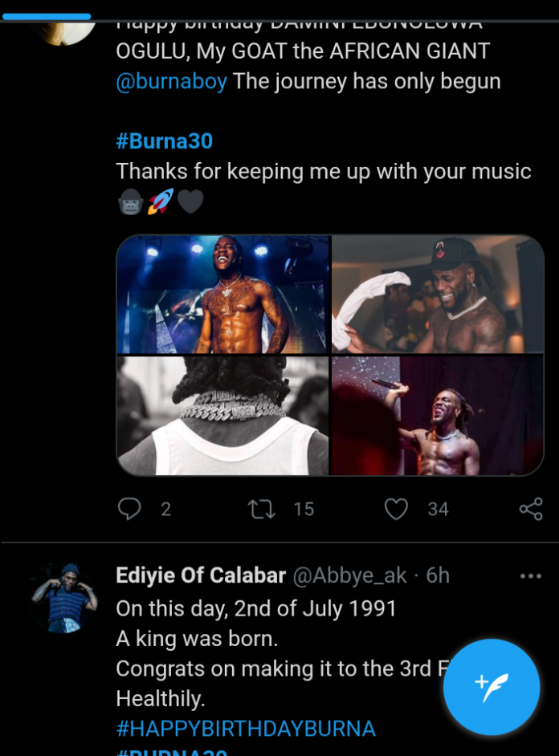Open Ediyie Of Calabar display name
This screenshot has height=756, width=559.
pos(201,576)
